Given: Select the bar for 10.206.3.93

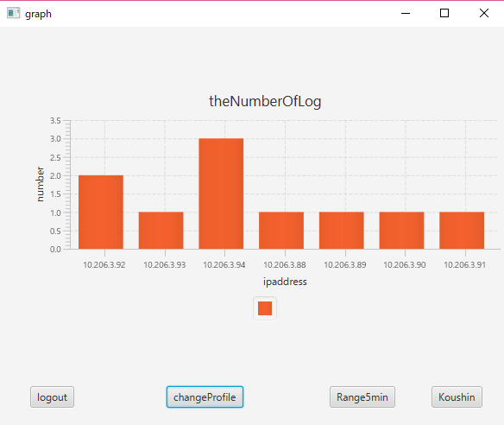Looking at the screenshot, I should 161,231.
